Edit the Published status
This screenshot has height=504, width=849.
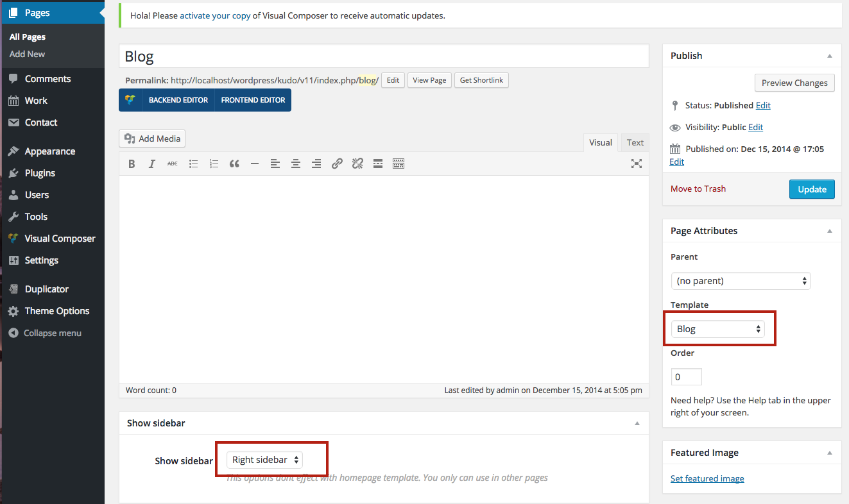[763, 105]
